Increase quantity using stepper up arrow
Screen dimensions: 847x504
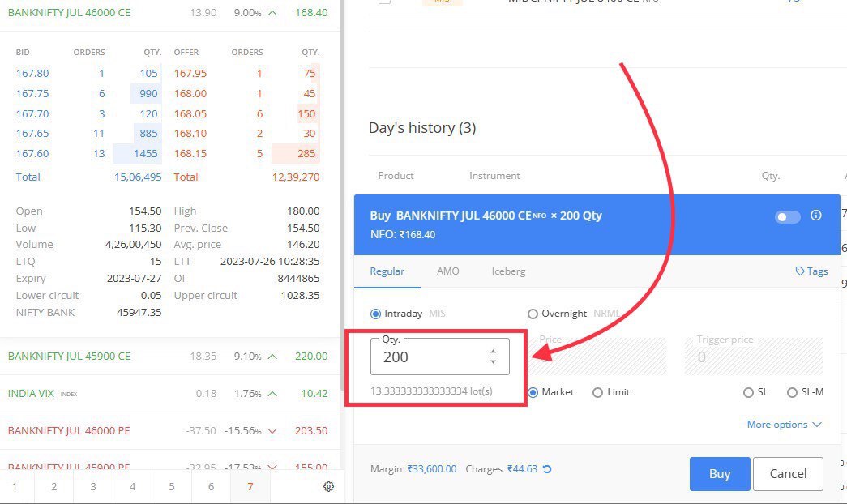(493, 352)
